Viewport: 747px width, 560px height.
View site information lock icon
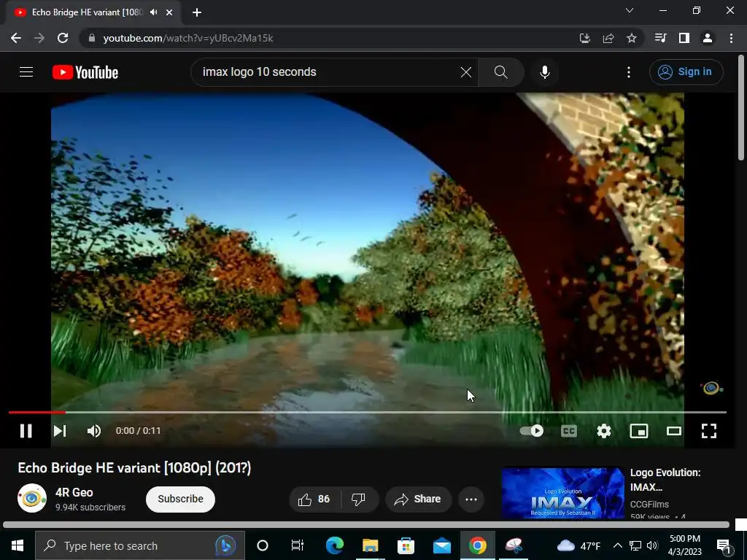pyautogui.click(x=92, y=38)
